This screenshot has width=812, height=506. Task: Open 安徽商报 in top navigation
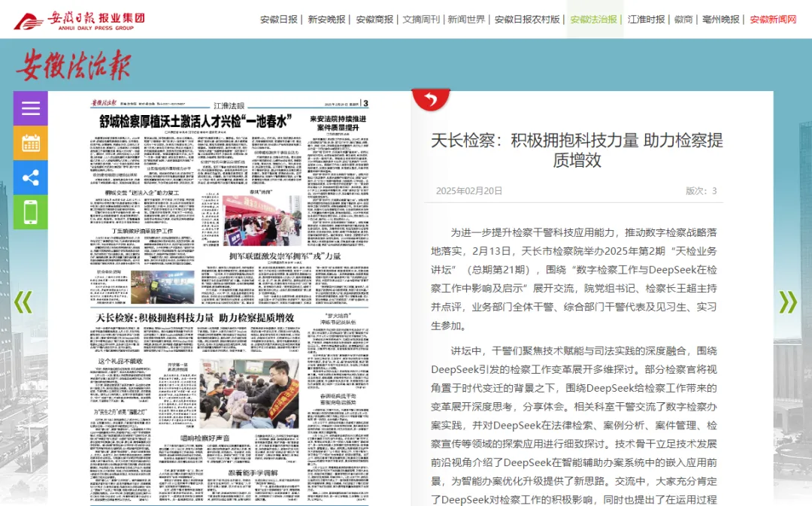(374, 20)
